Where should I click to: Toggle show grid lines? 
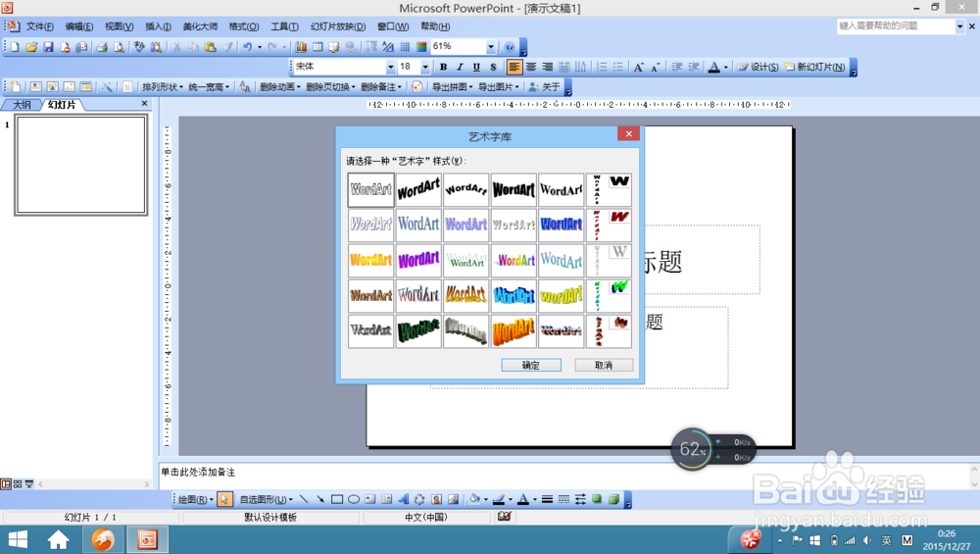405,47
